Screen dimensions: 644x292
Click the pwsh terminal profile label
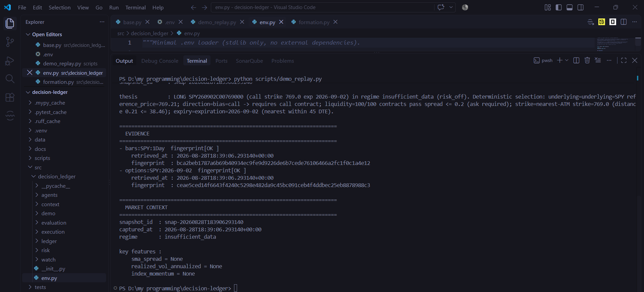pos(543,61)
